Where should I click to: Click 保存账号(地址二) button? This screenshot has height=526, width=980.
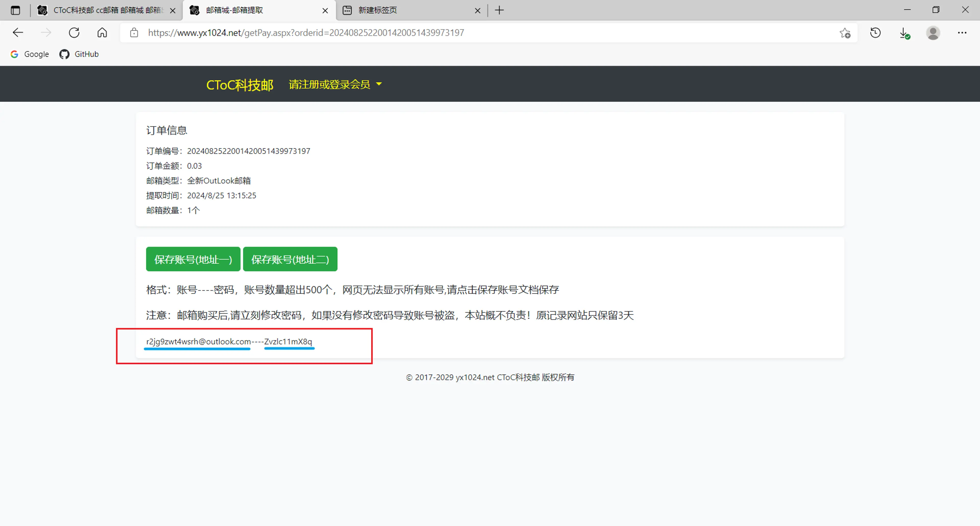290,259
